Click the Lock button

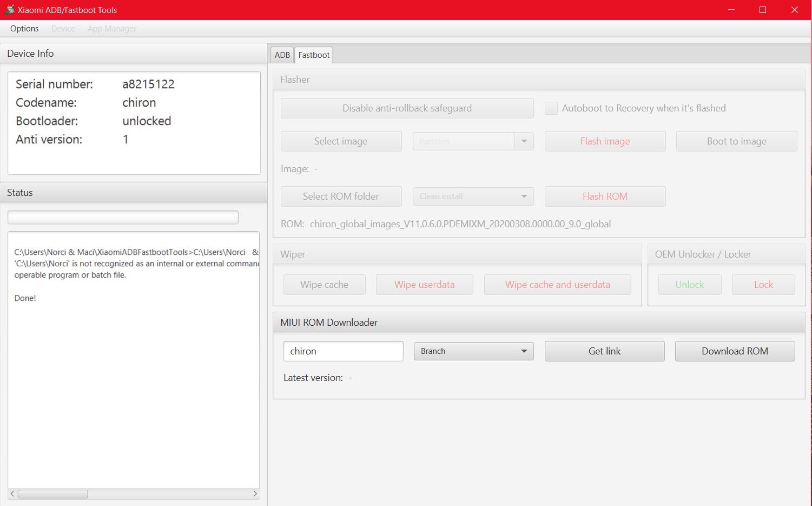point(763,285)
